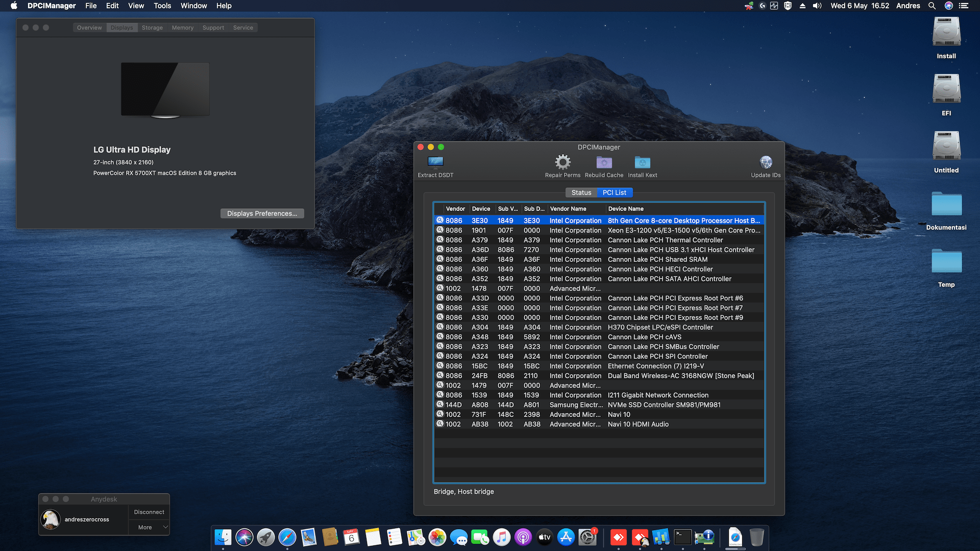Switch to the Status tab in DPCIManager
This screenshot has height=551, width=980.
(581, 192)
